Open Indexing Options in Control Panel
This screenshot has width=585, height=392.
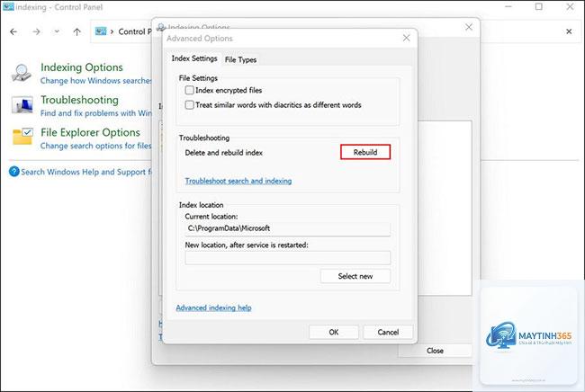82,67
